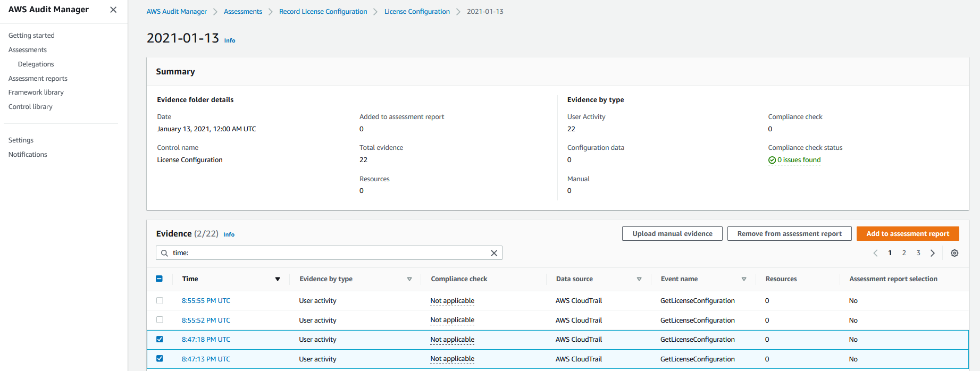Open Assessment reports in sidebar

click(38, 79)
